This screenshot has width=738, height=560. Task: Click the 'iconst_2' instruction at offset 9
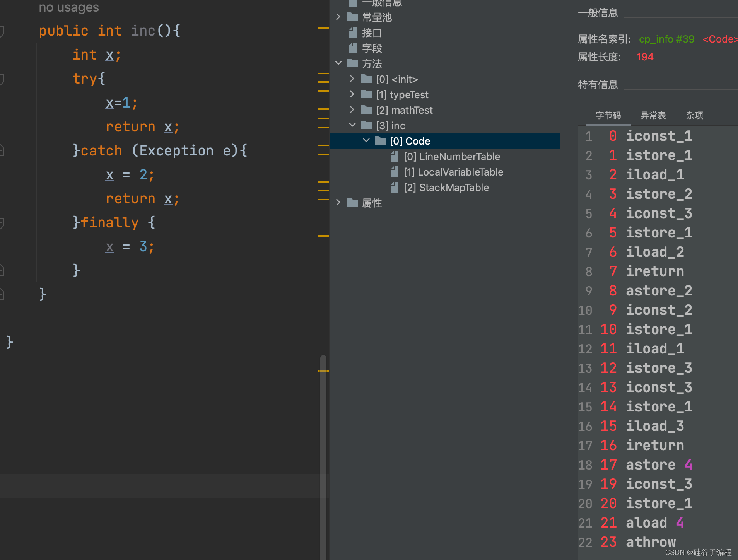pyautogui.click(x=659, y=310)
